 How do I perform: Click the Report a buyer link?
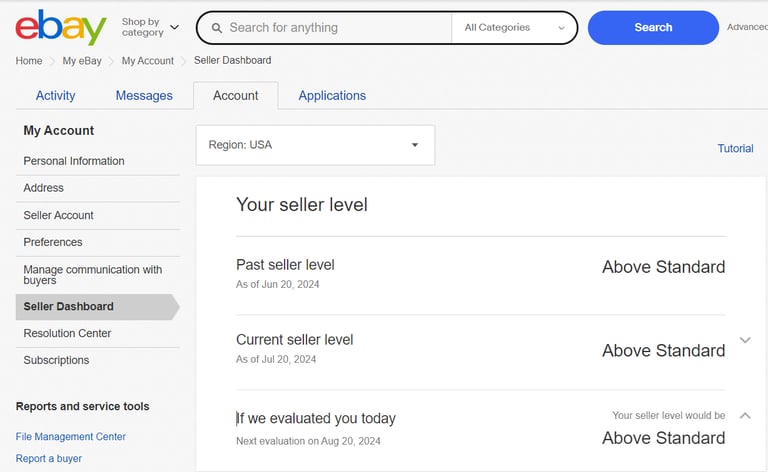click(x=49, y=459)
